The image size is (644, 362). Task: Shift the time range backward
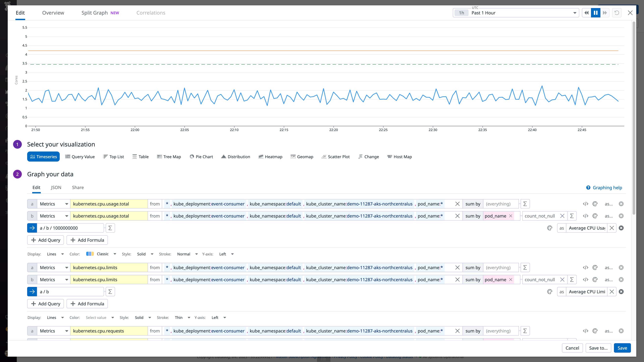coord(586,13)
